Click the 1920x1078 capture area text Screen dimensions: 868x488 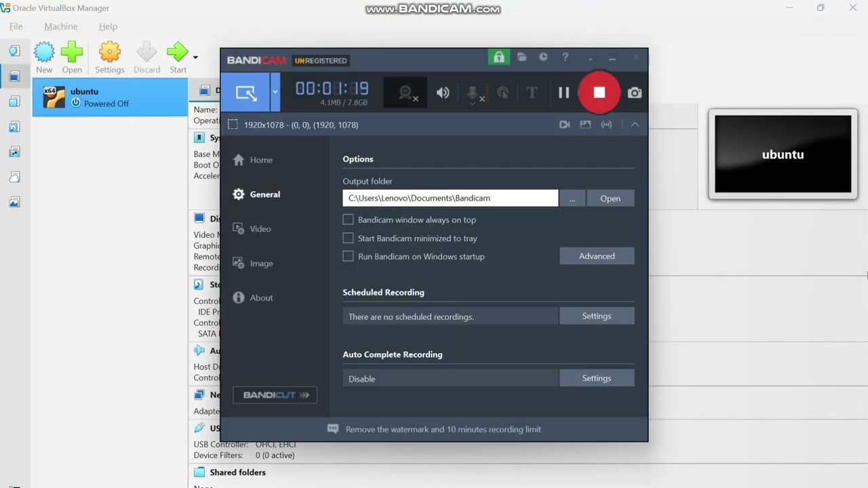(x=301, y=125)
